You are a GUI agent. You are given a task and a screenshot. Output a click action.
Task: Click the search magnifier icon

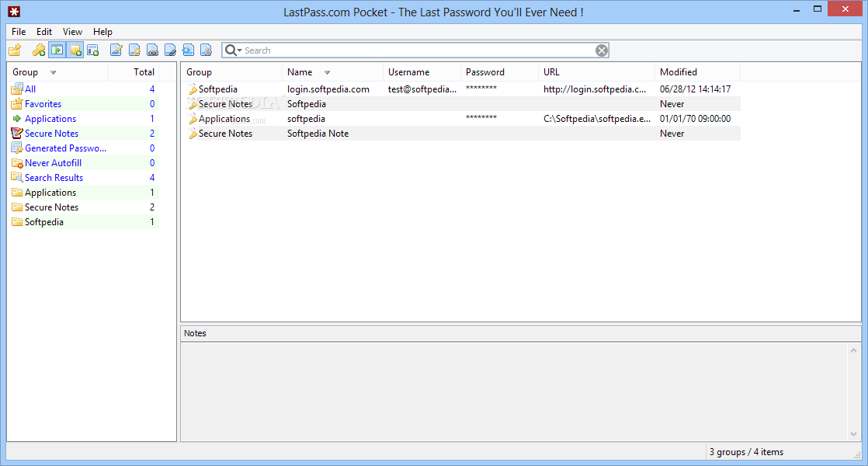(x=231, y=50)
